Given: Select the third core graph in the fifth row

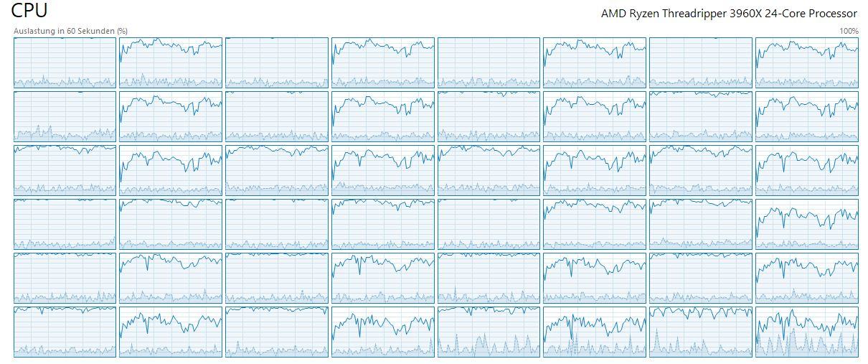Looking at the screenshot, I should click(x=277, y=278).
